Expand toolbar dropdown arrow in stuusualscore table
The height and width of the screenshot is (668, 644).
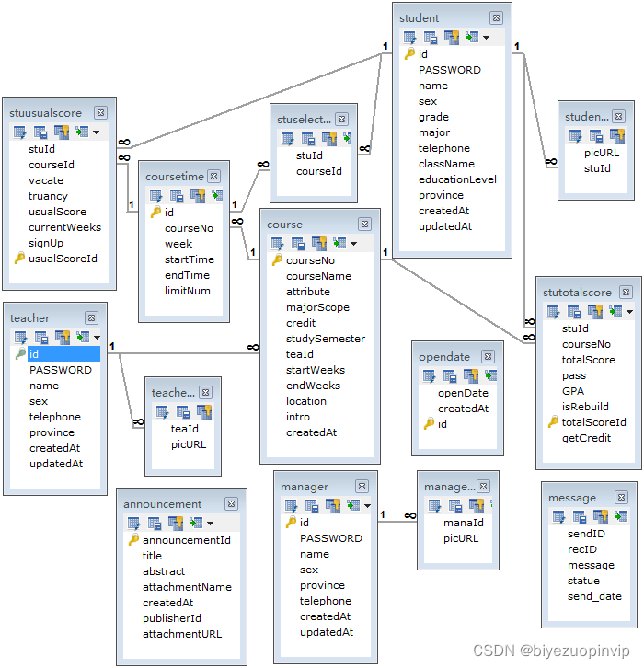(x=97, y=132)
